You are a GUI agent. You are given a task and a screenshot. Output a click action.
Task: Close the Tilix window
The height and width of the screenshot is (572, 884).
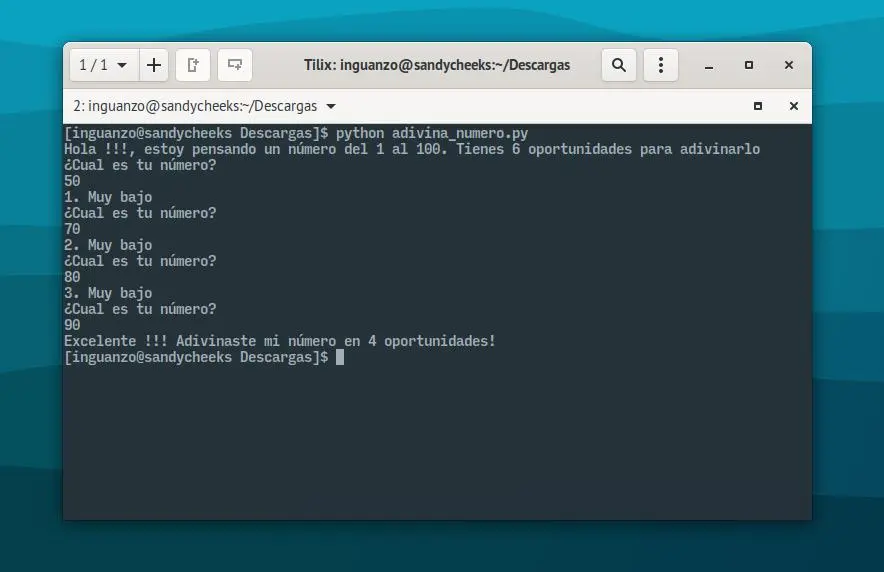tap(789, 65)
